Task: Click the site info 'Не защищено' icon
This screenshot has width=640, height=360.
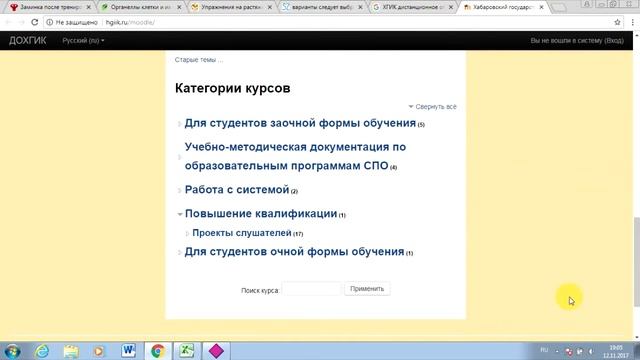Action: (x=49, y=22)
